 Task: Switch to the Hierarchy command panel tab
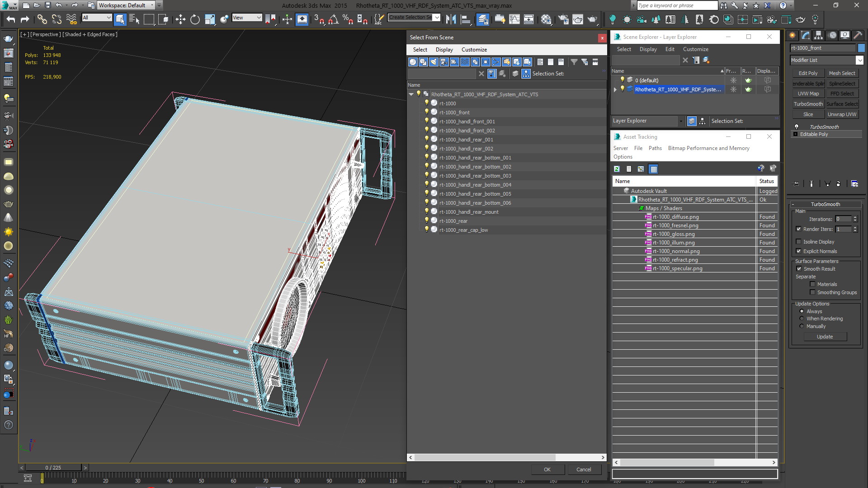click(x=818, y=35)
